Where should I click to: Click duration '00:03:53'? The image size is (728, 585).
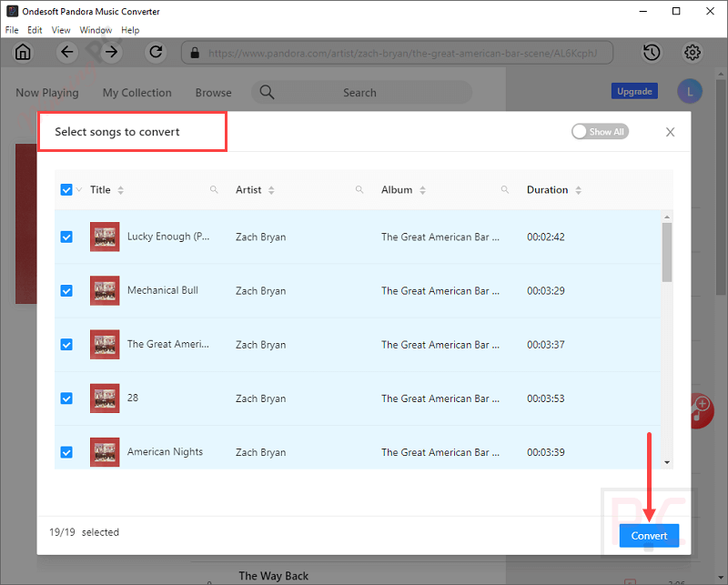[x=545, y=398]
